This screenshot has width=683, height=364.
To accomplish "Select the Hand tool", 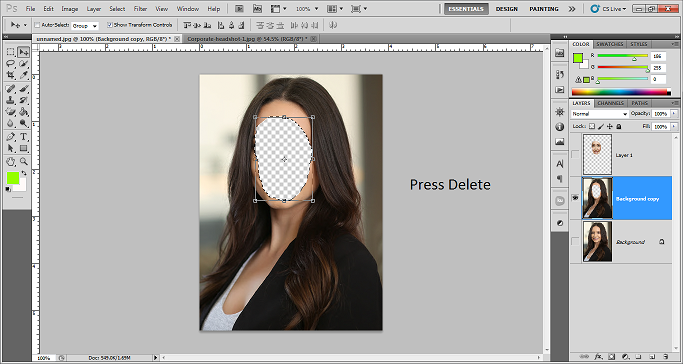I will click(10, 162).
